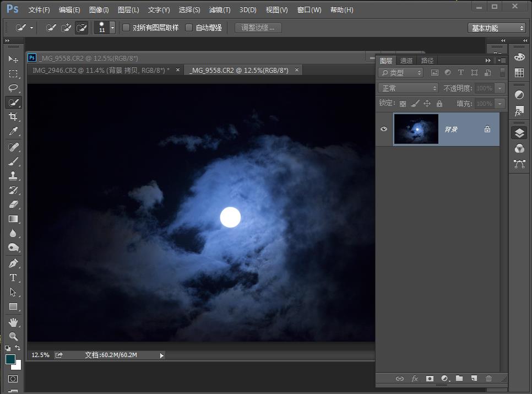Image resolution: width=532 pixels, height=394 pixels.
Task: Create a new layer
Action: 474,379
